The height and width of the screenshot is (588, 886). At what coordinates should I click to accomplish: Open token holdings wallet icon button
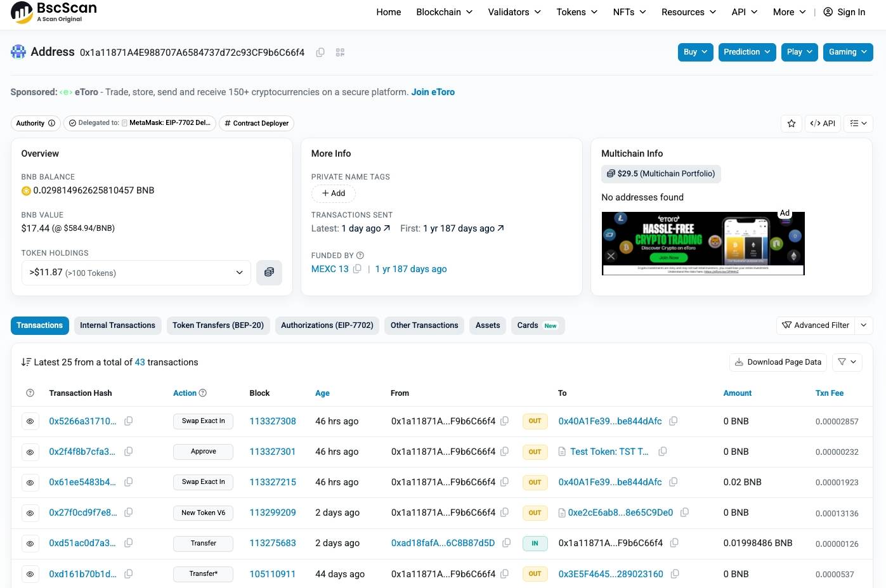(269, 272)
